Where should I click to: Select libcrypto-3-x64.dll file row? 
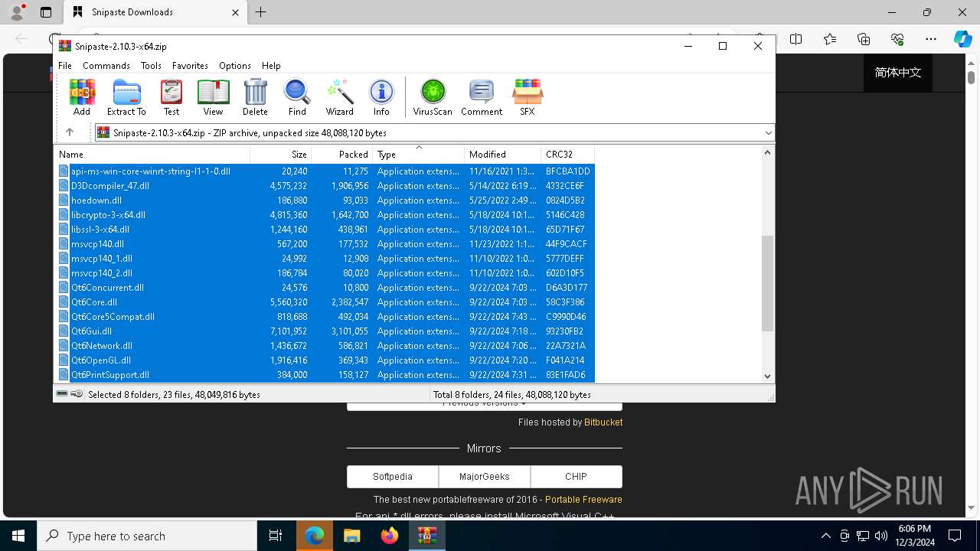pyautogui.click(x=325, y=215)
